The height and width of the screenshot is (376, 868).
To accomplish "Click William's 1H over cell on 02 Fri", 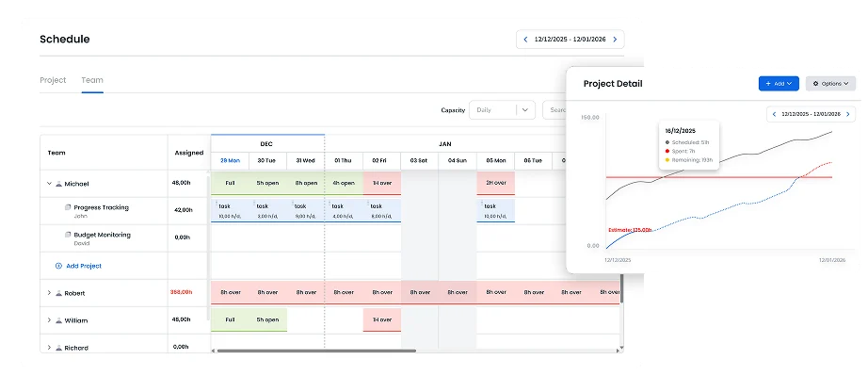I will [x=382, y=319].
